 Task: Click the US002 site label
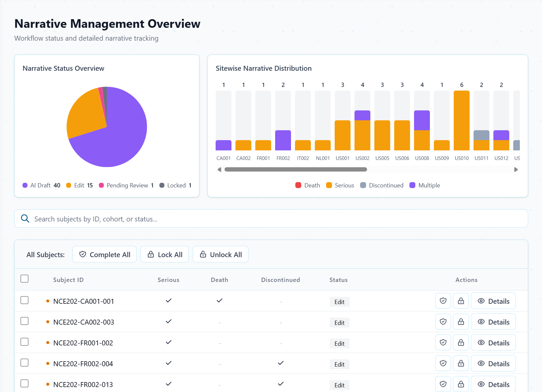[362, 158]
